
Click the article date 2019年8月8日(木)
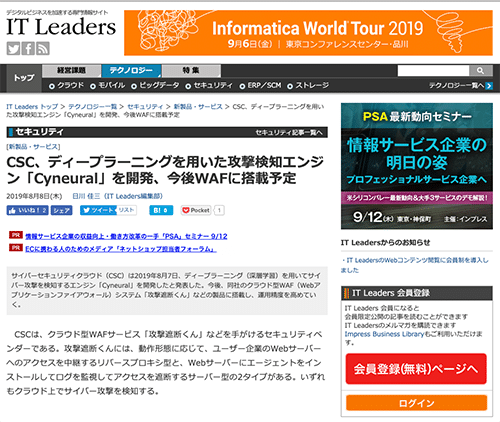click(34, 196)
